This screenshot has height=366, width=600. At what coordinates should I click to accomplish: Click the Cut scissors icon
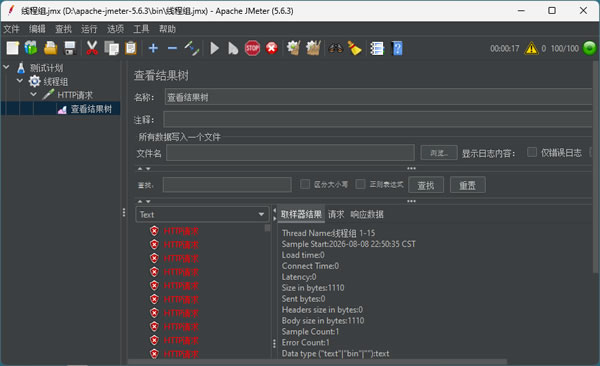click(x=92, y=48)
